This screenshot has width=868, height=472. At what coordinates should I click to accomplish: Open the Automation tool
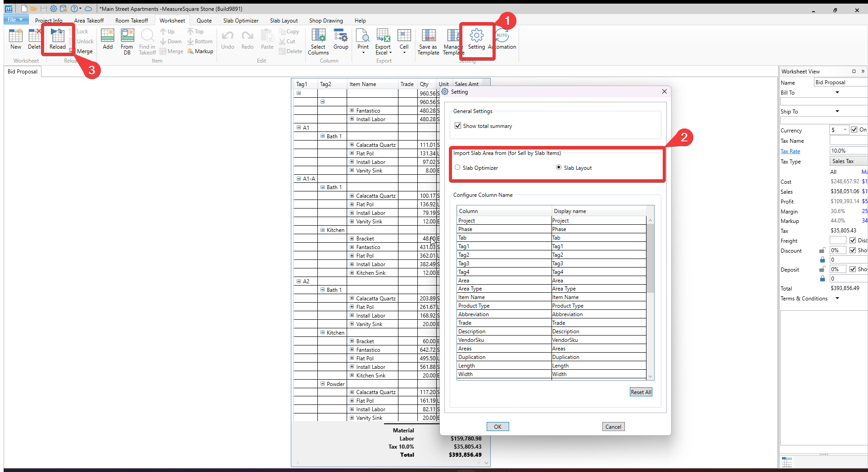click(x=502, y=39)
